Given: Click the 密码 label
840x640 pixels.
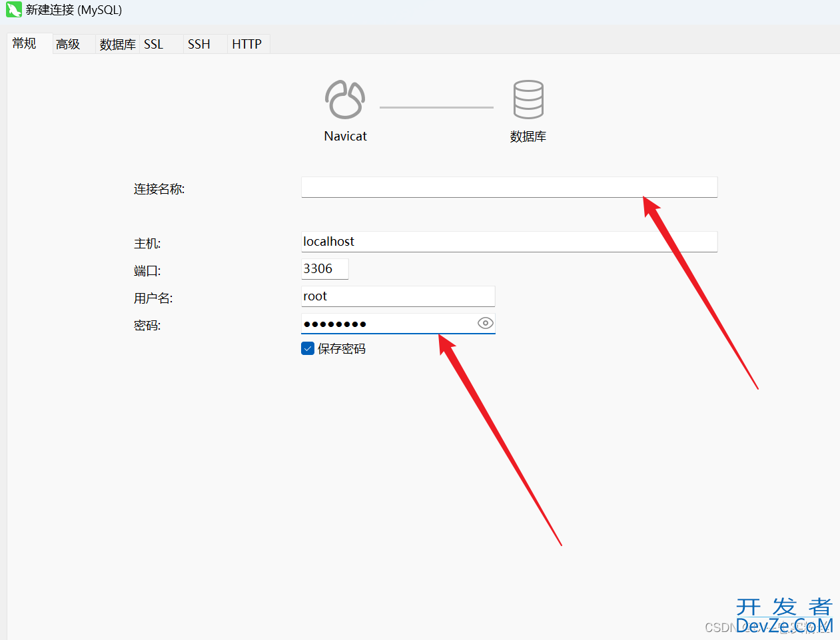Looking at the screenshot, I should click(x=147, y=326).
